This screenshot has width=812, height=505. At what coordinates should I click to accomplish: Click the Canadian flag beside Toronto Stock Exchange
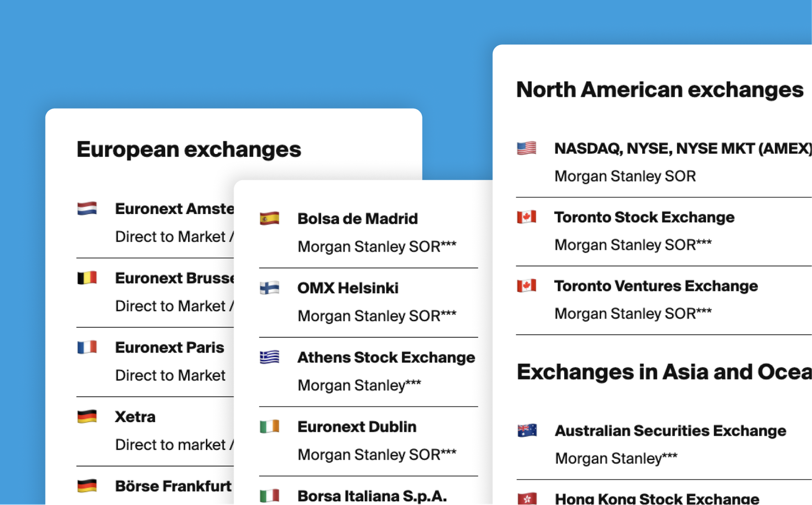[x=527, y=217]
